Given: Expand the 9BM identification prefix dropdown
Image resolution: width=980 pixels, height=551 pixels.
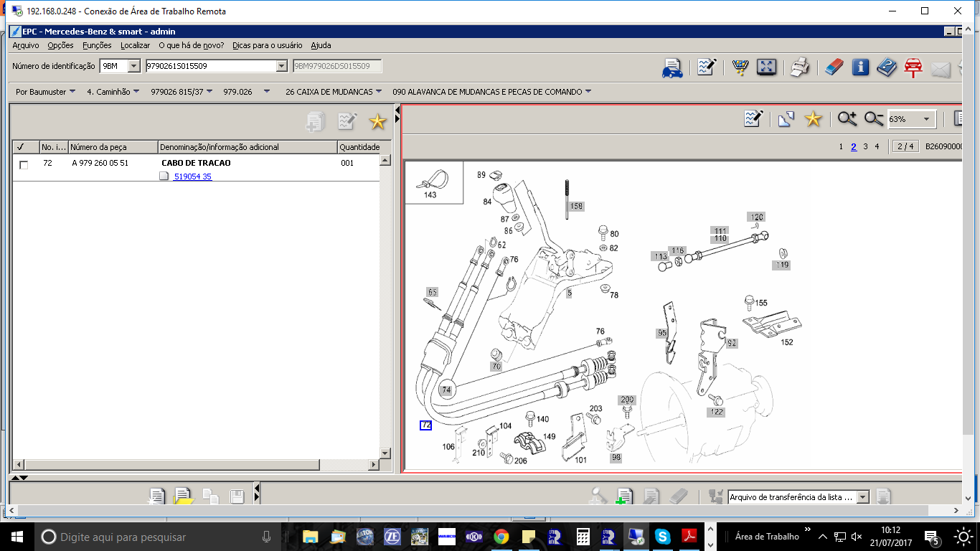Looking at the screenshot, I should pyautogui.click(x=133, y=66).
